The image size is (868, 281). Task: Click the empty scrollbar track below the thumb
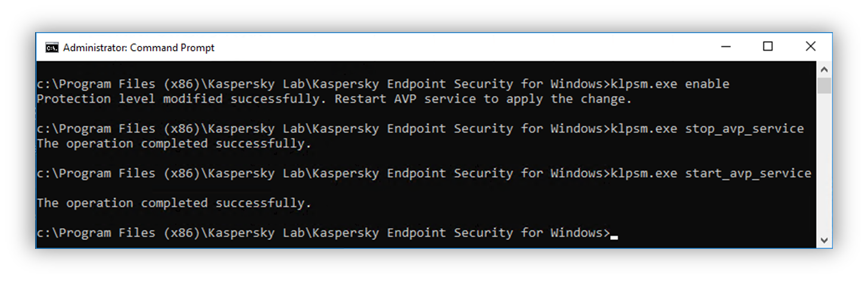point(824,167)
